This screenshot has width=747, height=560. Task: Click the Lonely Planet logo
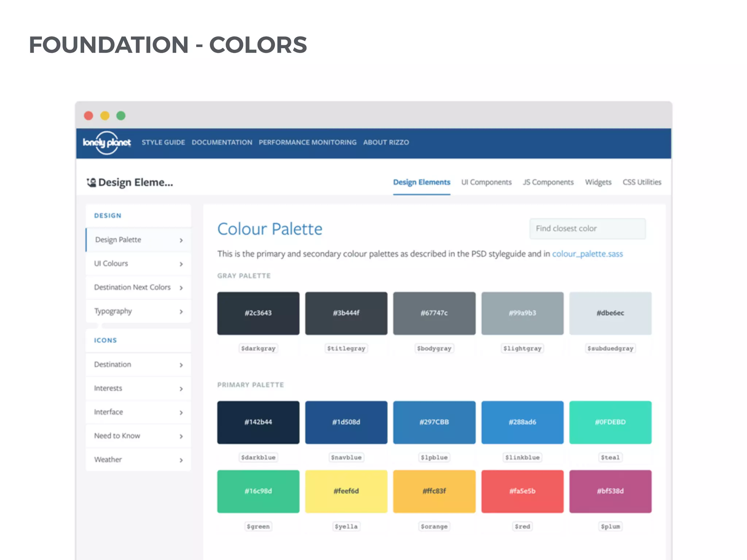pyautogui.click(x=107, y=143)
